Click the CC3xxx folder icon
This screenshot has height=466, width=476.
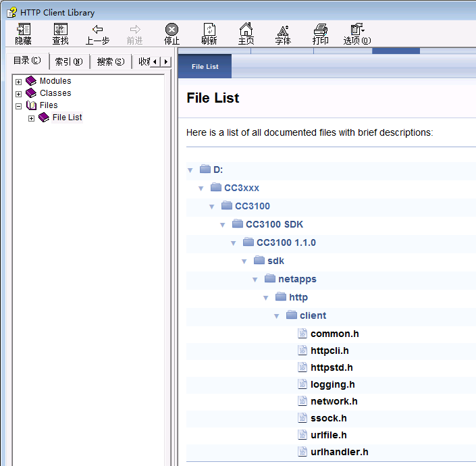216,187
